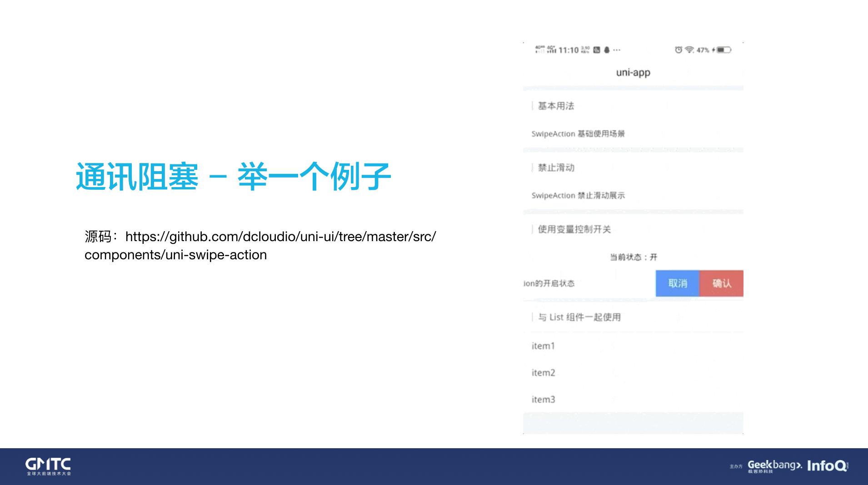This screenshot has width=868, height=485.
Task: Click the Wi-Fi signal icon
Action: 688,50
